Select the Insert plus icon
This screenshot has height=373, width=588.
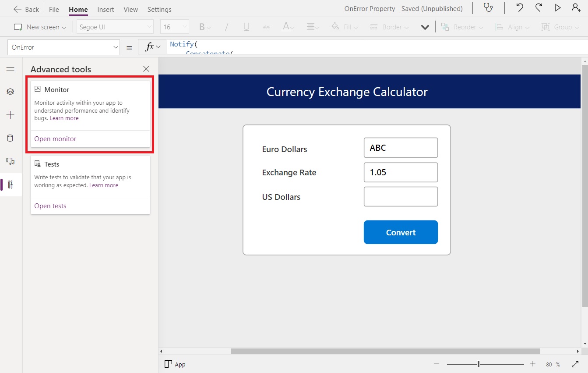click(x=11, y=115)
